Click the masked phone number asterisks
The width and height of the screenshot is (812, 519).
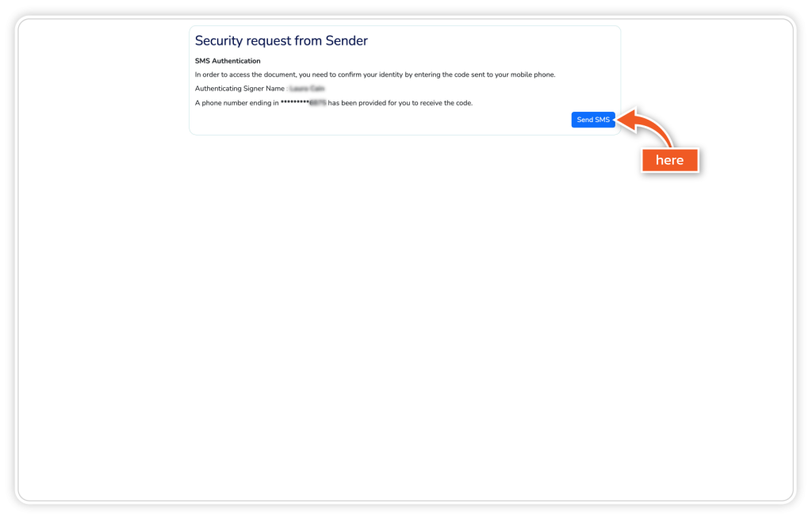pos(294,103)
